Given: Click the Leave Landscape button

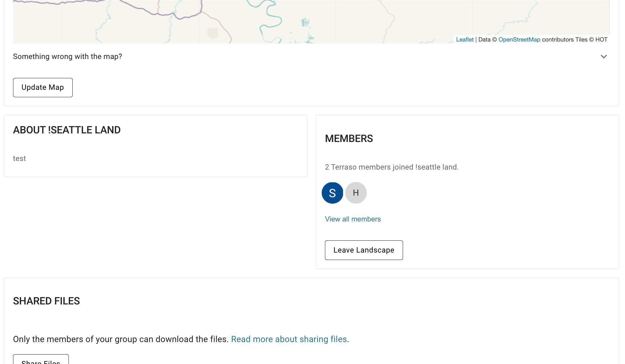Looking at the screenshot, I should point(364,250).
